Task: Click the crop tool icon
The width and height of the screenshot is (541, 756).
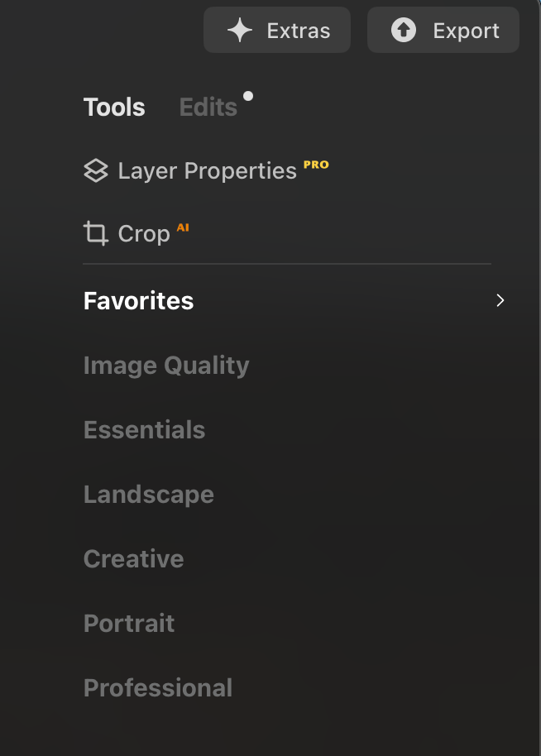Action: [96, 234]
